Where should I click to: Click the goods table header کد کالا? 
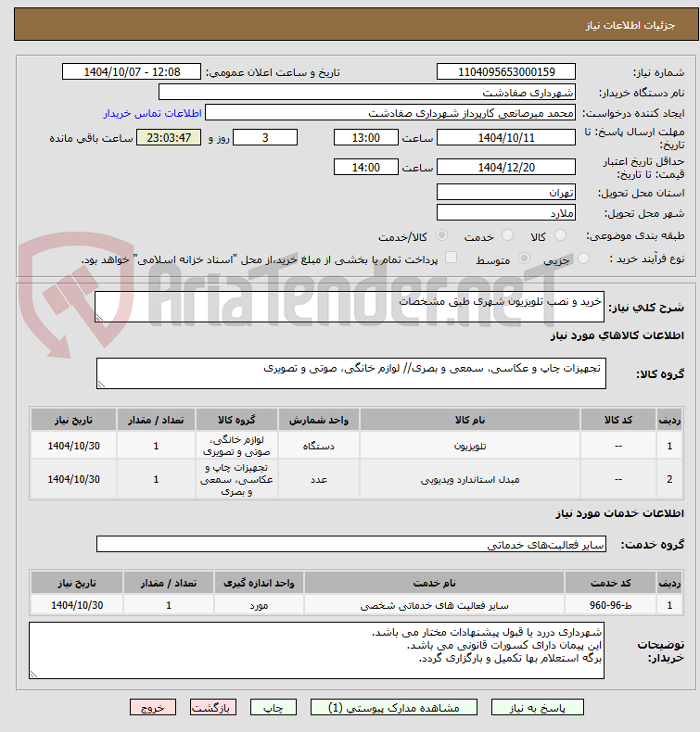pos(617,420)
